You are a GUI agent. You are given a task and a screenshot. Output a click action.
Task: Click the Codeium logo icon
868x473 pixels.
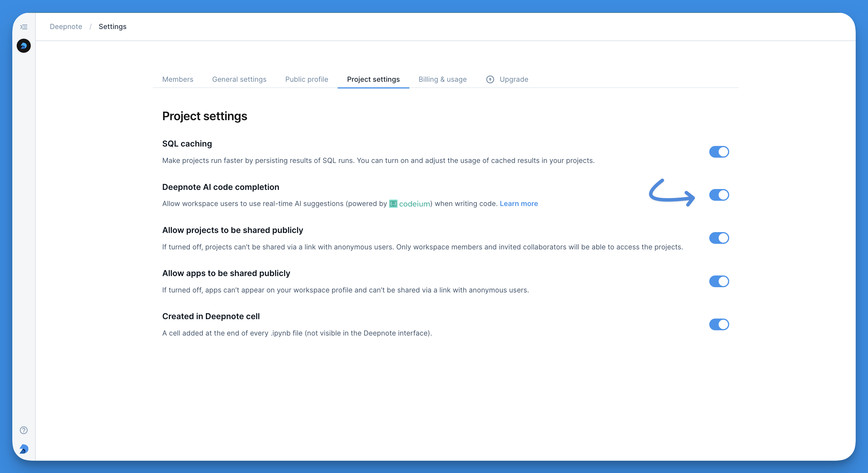click(x=393, y=204)
